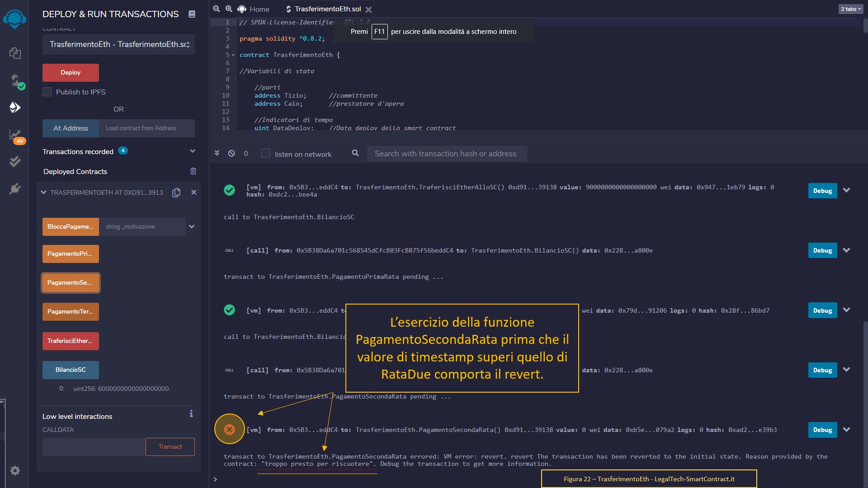Delete all deployed contracts via trash icon
868x488 pixels.
click(x=193, y=171)
